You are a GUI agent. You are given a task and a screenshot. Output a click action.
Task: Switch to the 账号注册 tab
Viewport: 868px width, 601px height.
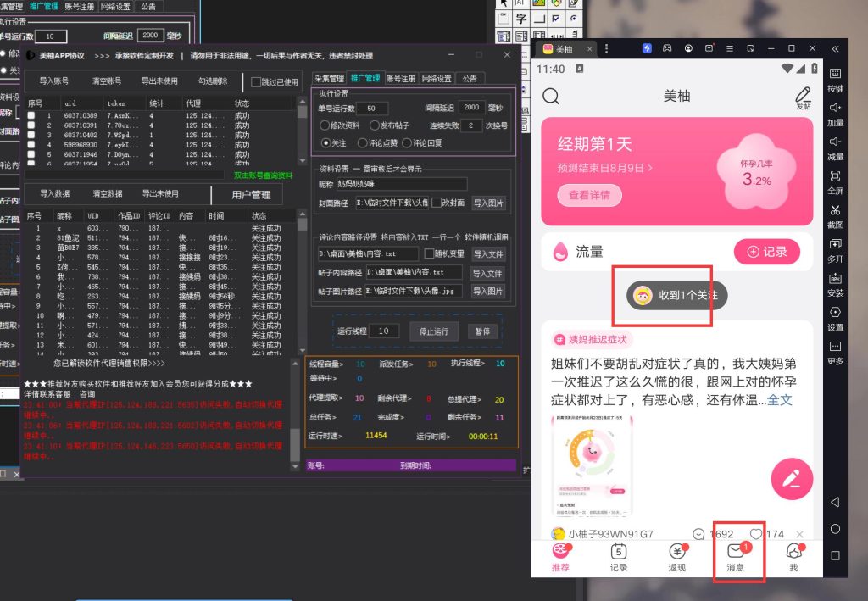401,78
